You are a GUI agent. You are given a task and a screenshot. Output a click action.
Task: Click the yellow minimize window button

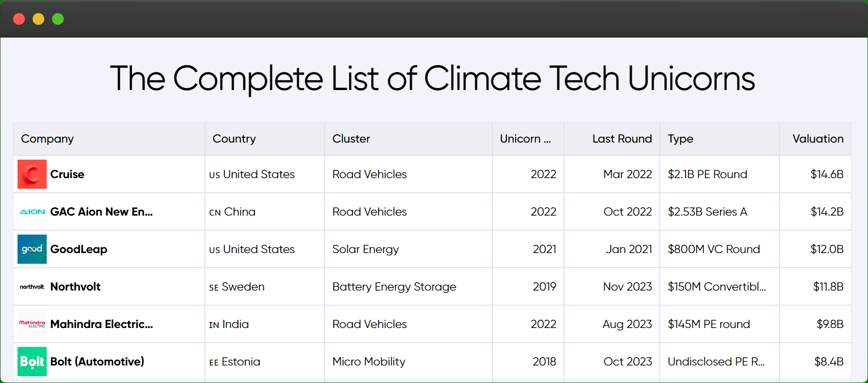pyautogui.click(x=38, y=19)
